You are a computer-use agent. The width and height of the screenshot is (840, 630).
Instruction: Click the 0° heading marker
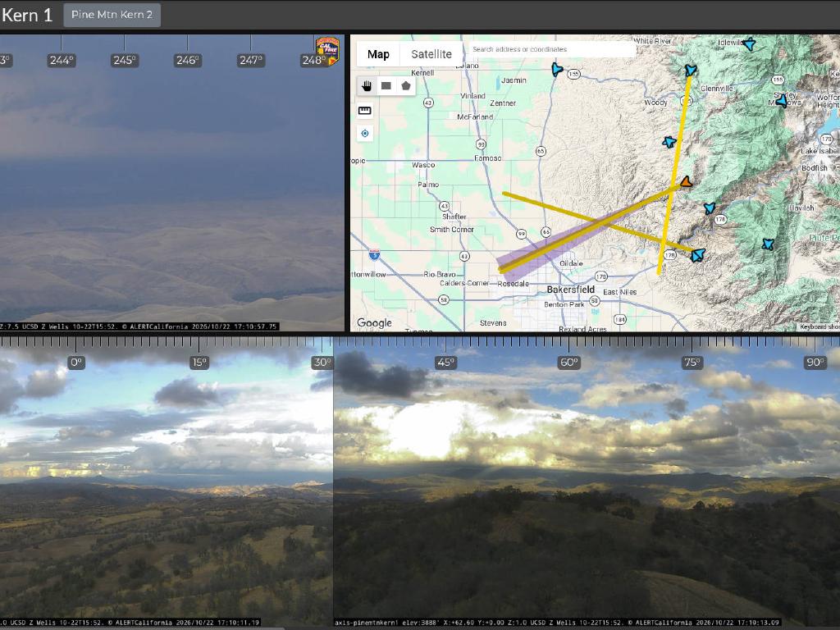point(76,363)
